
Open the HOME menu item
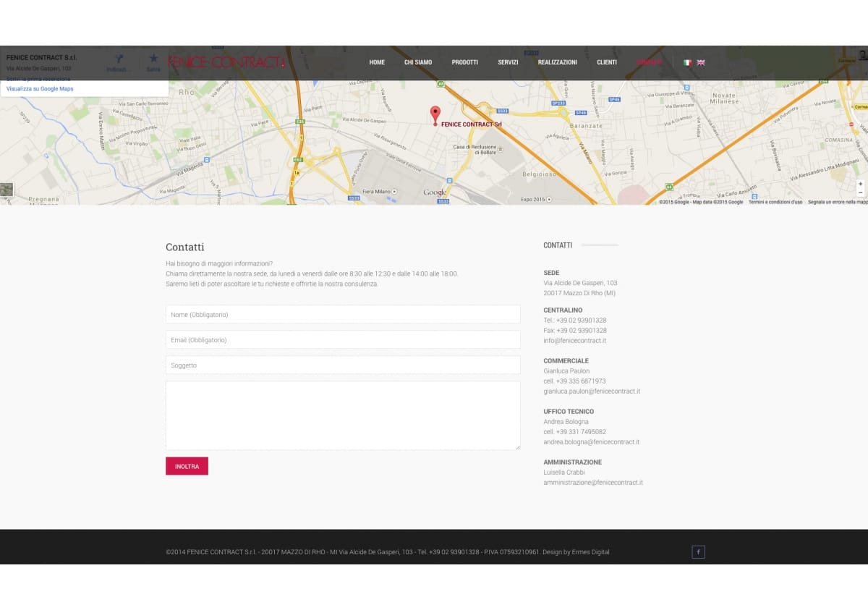coord(377,63)
